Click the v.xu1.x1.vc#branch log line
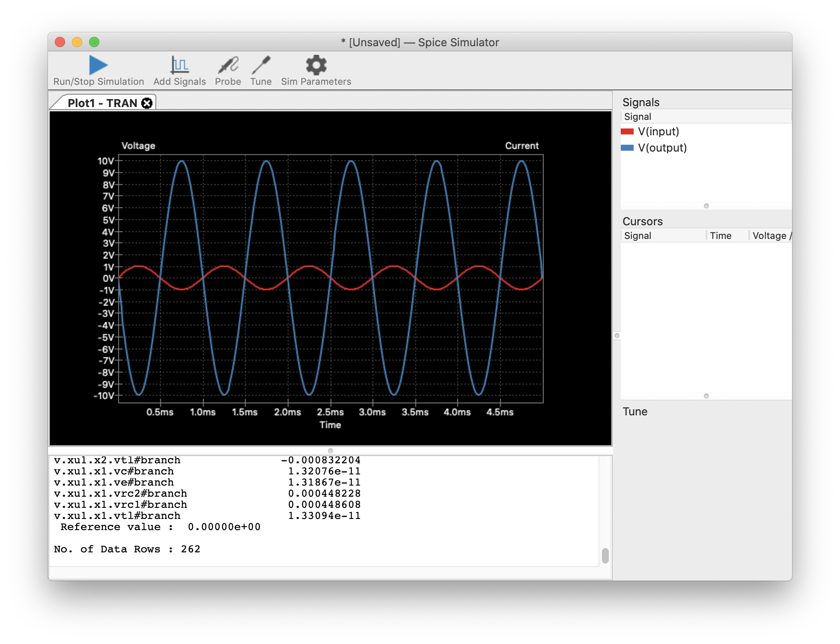Screen dimensions: 840x644 click(x=207, y=471)
